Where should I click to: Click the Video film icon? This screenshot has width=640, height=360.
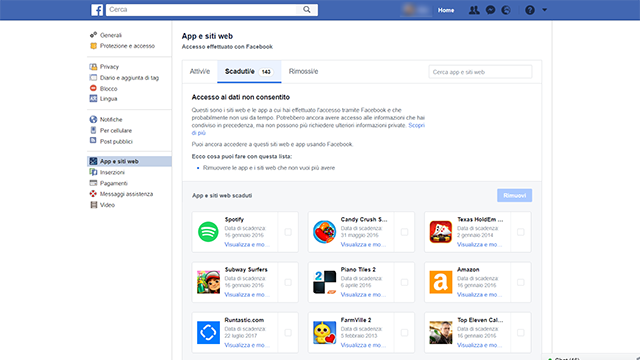[x=93, y=204]
